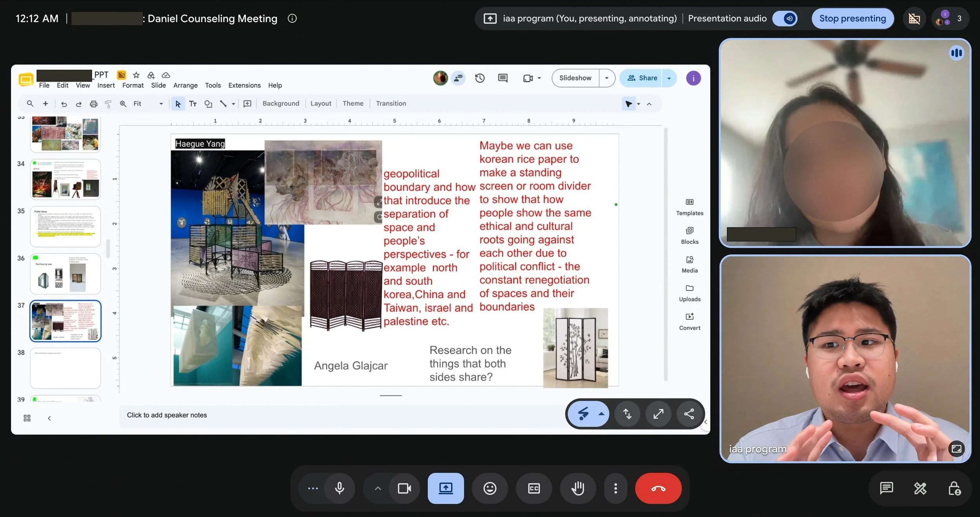Image resolution: width=980 pixels, height=517 pixels.
Task: Star the presentation in Google Slides
Action: click(x=136, y=75)
